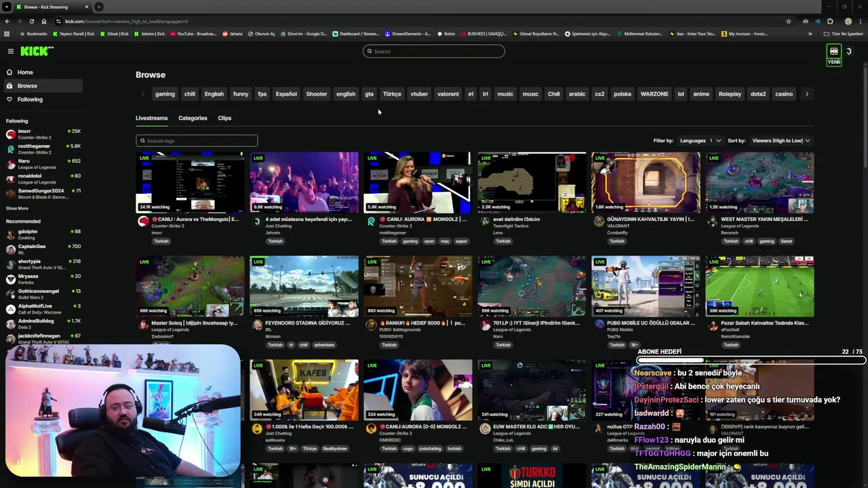Viewport: 868px width, 488px height.
Task: Select Browse in the sidebar
Action: pos(43,85)
